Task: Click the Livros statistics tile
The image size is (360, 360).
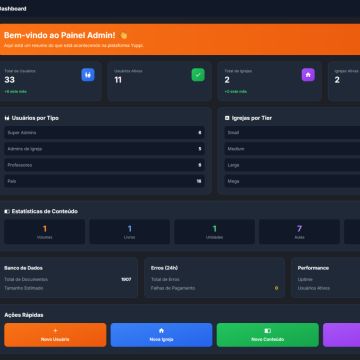Action: click(130, 232)
